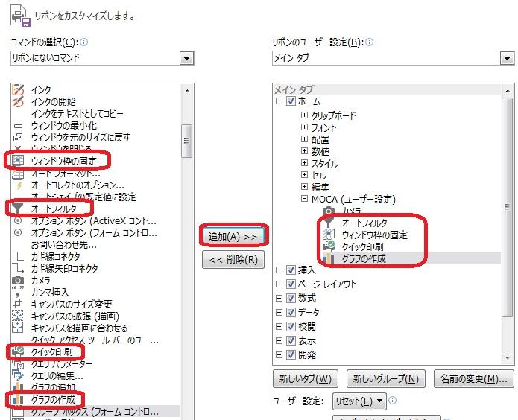
Task: Uncheck the ホーム tab checkbox
Action: point(291,101)
